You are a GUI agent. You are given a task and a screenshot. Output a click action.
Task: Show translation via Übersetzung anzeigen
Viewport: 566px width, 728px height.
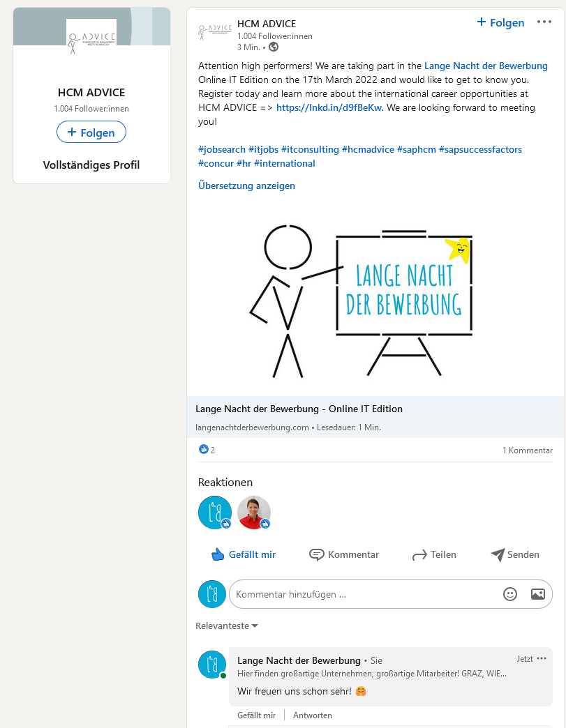tap(246, 185)
